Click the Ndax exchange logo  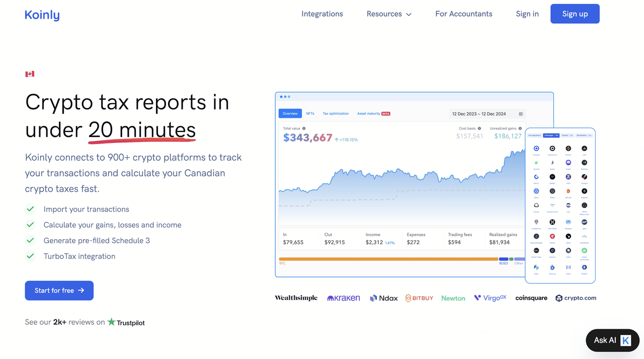[x=384, y=298]
